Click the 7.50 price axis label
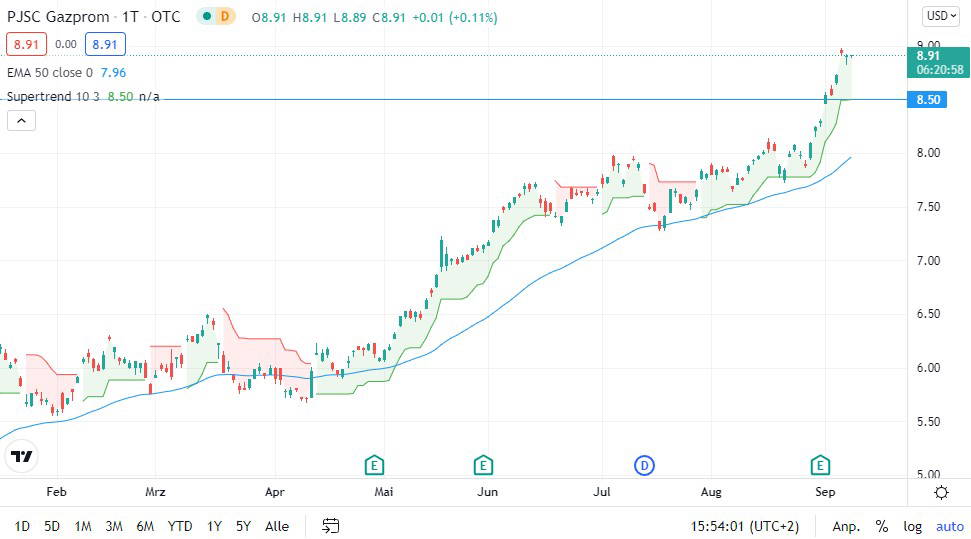Screen dimensions: 971x539 click(928, 207)
